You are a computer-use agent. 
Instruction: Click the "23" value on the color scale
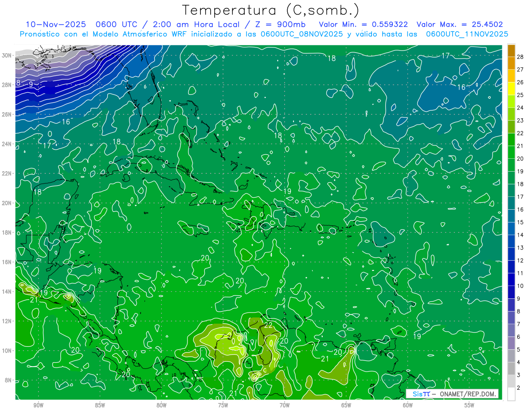[x=520, y=120]
